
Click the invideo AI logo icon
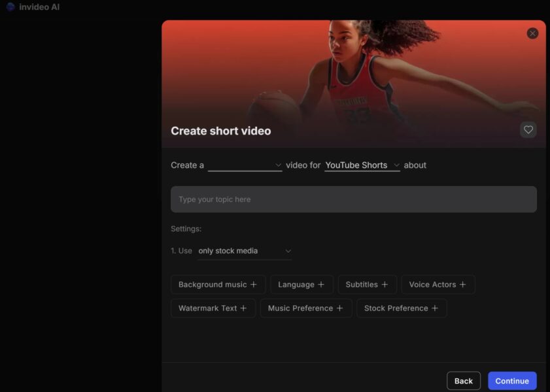click(x=10, y=7)
